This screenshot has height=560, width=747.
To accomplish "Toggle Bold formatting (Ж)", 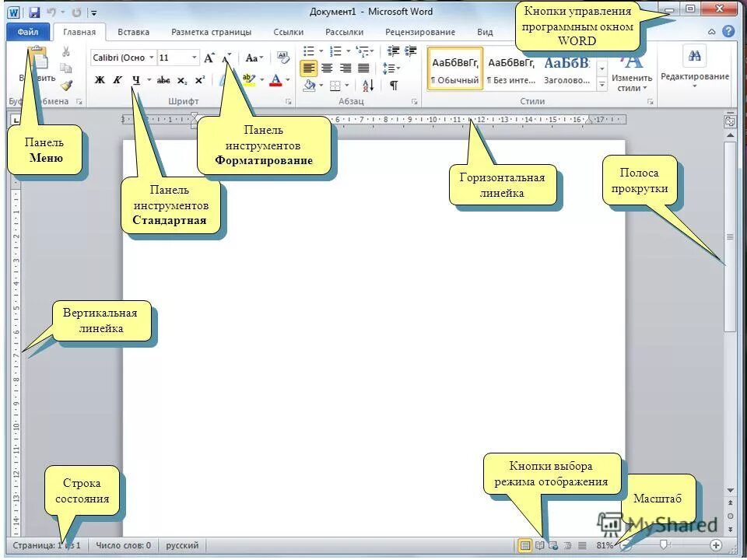I will pos(99,80).
